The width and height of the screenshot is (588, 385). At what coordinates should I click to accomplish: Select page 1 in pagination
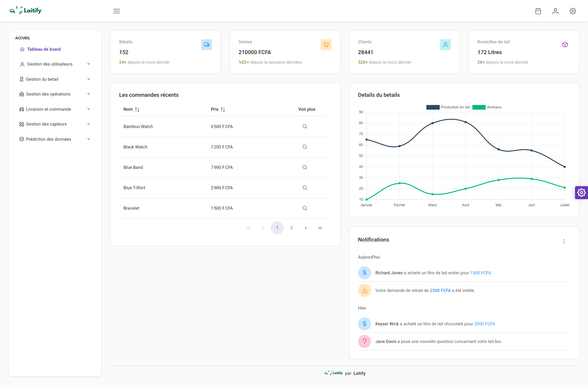(277, 228)
